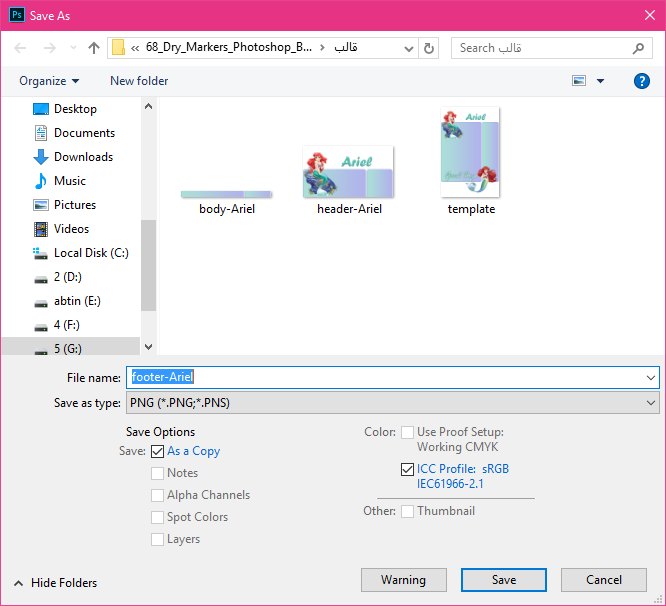The width and height of the screenshot is (666, 606).
Task: Select body-Ariel image file
Action: click(226, 202)
